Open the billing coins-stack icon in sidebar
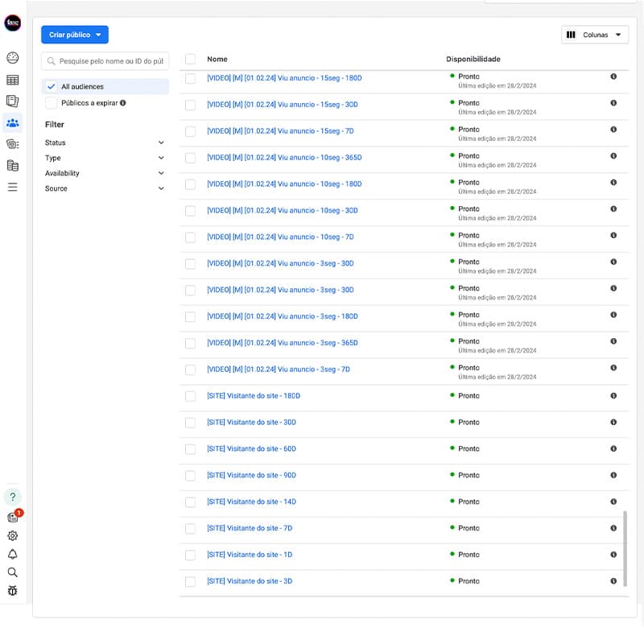Screen dimensions: 644x644 point(12,166)
